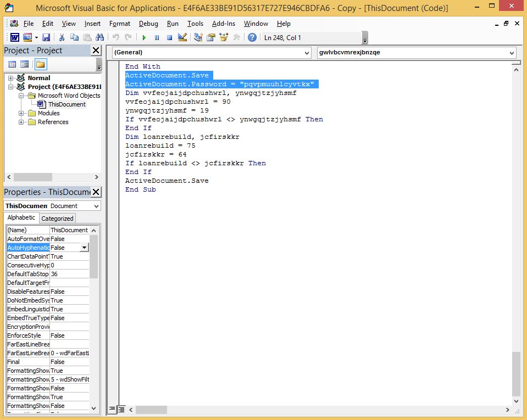Expand the Modules folder node

pos(21,114)
